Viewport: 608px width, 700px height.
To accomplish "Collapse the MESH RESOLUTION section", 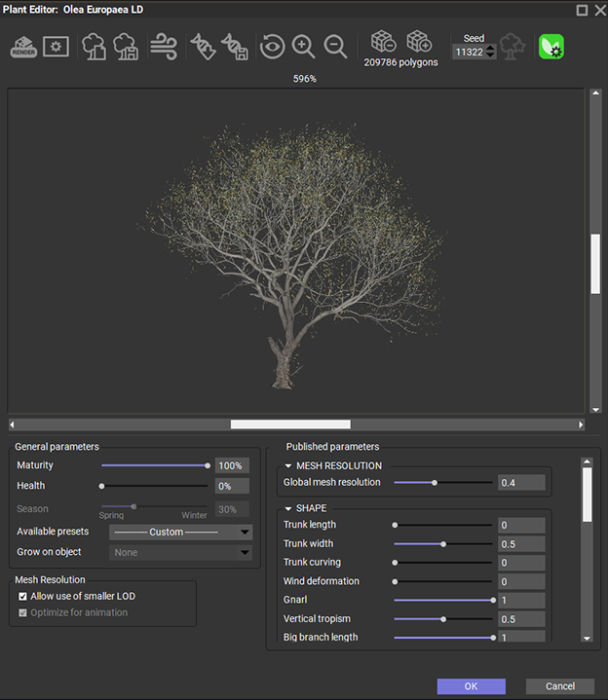I will (288, 466).
